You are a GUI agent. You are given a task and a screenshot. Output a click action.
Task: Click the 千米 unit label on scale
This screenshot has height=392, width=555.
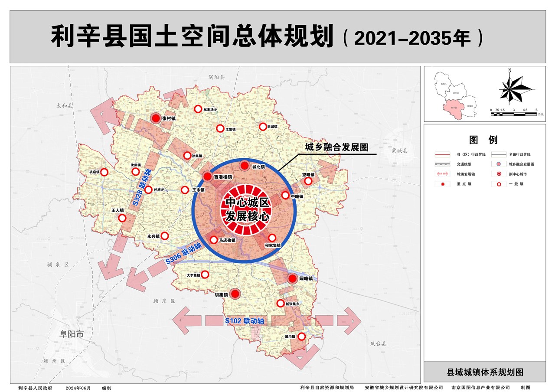tap(540, 114)
